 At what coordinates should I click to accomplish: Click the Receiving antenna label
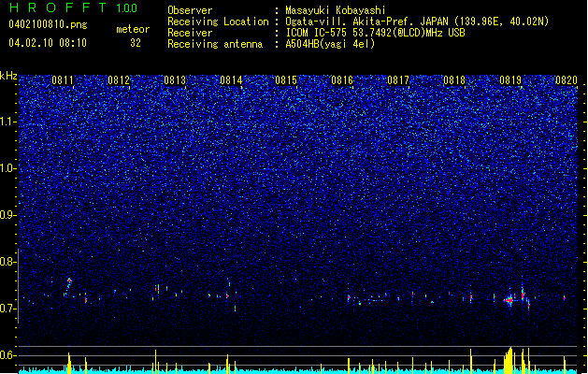[215, 44]
